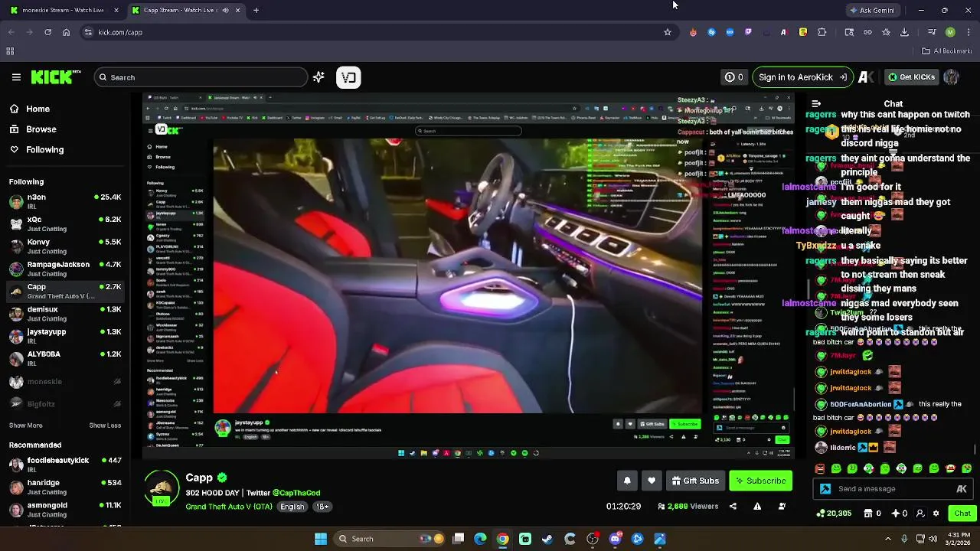Collapse followed channels with Show Less
Viewport: 980px width, 551px height.
coord(105,425)
